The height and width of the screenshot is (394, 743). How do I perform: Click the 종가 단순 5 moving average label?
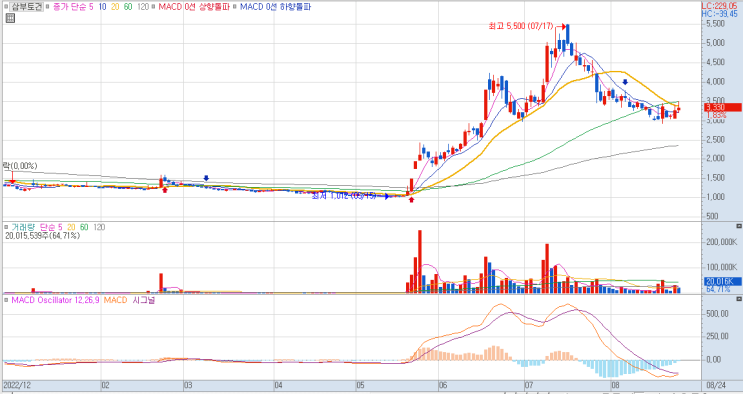72,7
